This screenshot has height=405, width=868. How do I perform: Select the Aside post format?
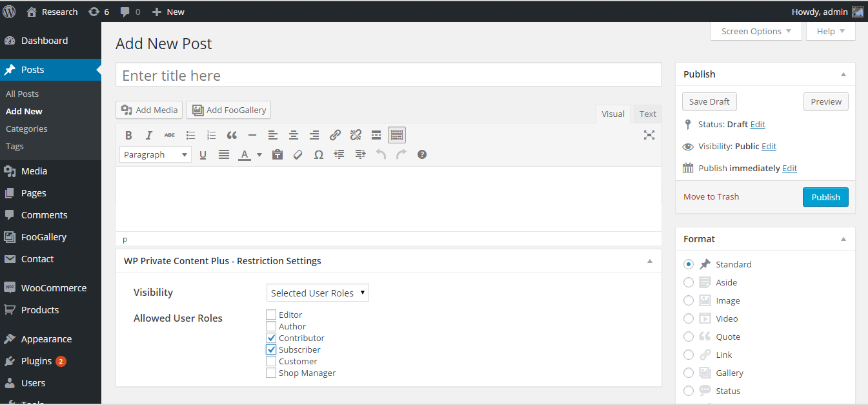689,282
